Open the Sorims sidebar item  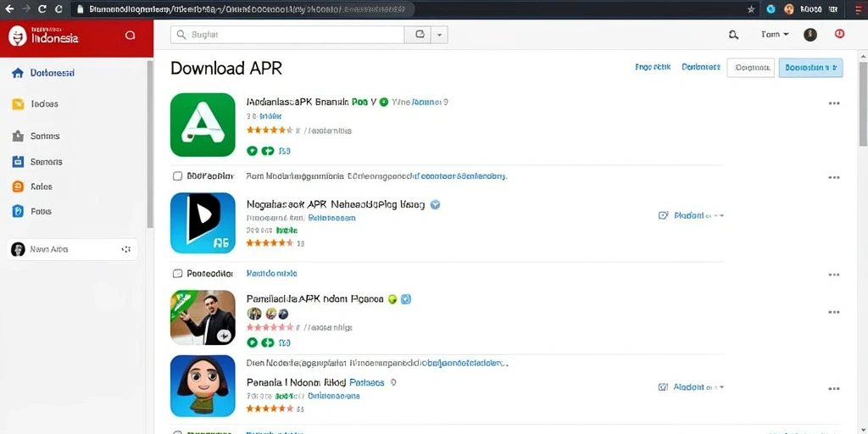point(45,136)
